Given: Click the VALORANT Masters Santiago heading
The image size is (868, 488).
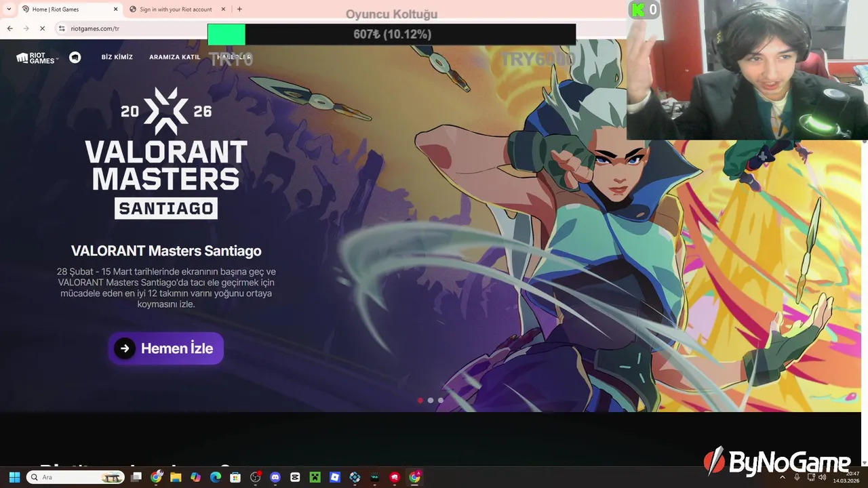Looking at the screenshot, I should point(166,251).
